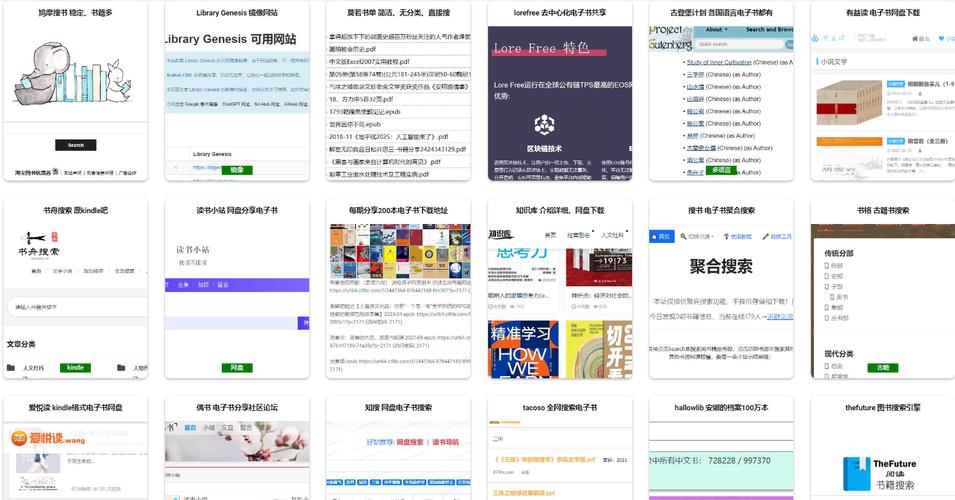Viewport: 955px width, 500px height.
Task: Expand the About dropdown in Gutenberg preview
Action: pos(716,29)
